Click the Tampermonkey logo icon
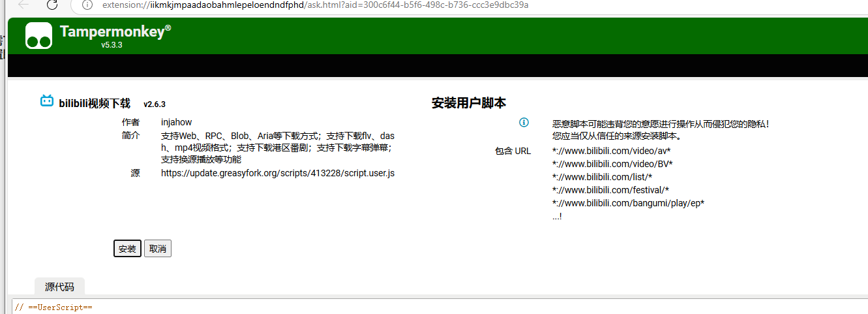Viewport: 868px width, 314px height. click(x=38, y=36)
